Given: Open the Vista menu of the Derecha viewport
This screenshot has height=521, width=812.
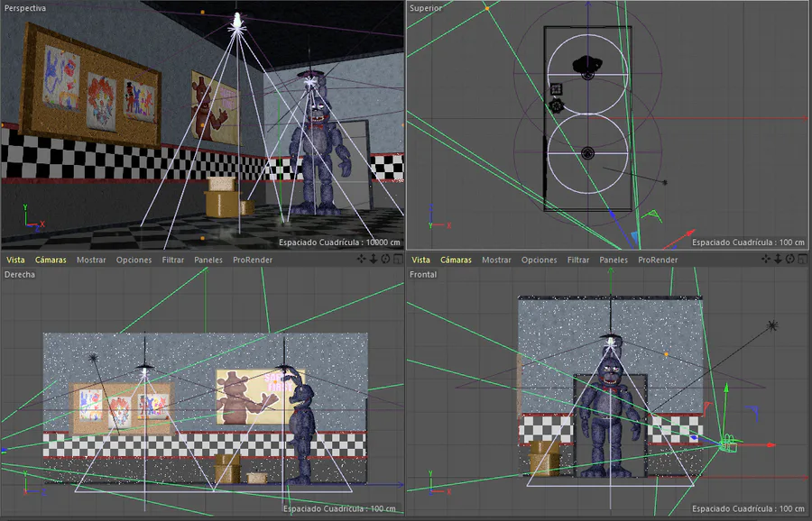Looking at the screenshot, I should (15, 260).
